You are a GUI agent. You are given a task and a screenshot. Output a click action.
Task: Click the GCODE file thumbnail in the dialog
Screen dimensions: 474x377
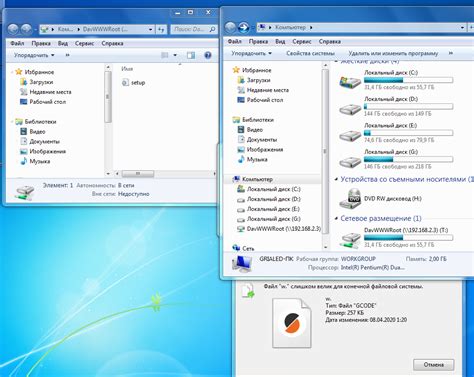(292, 323)
